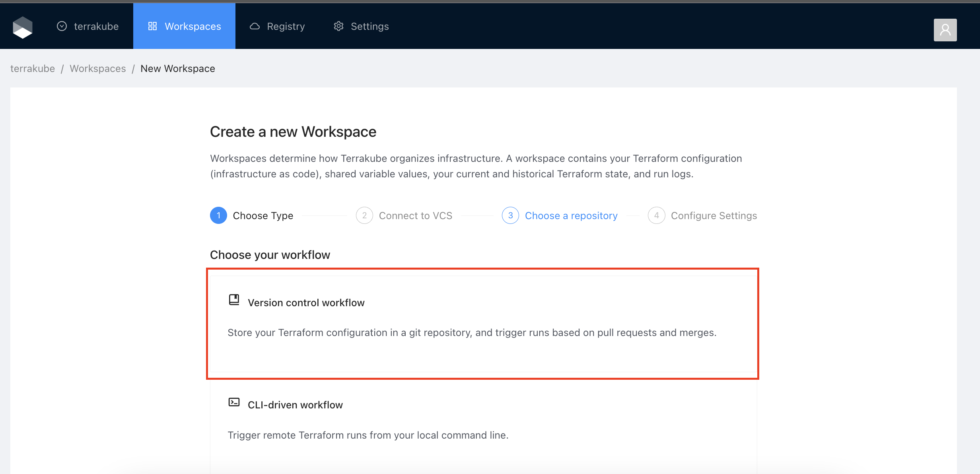Screen dimensions: 980x474
Task: Click the Settings gear icon
Action: [338, 26]
